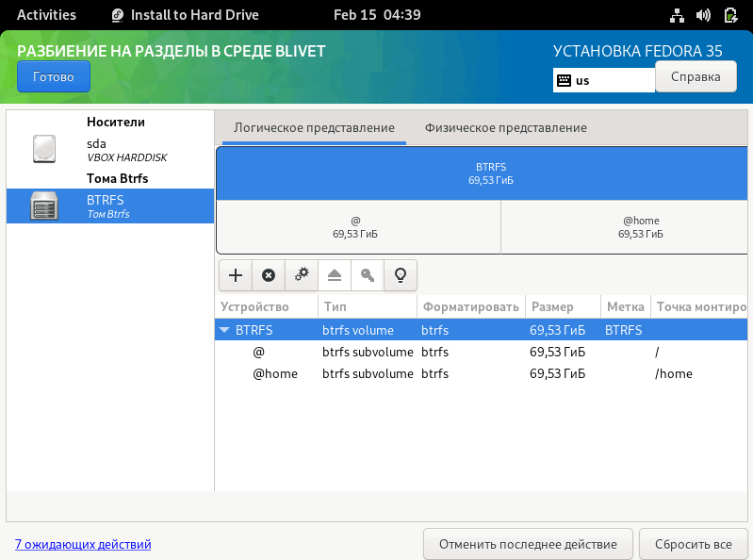Click the Тип column header
This screenshot has width=753, height=560.
click(x=368, y=306)
